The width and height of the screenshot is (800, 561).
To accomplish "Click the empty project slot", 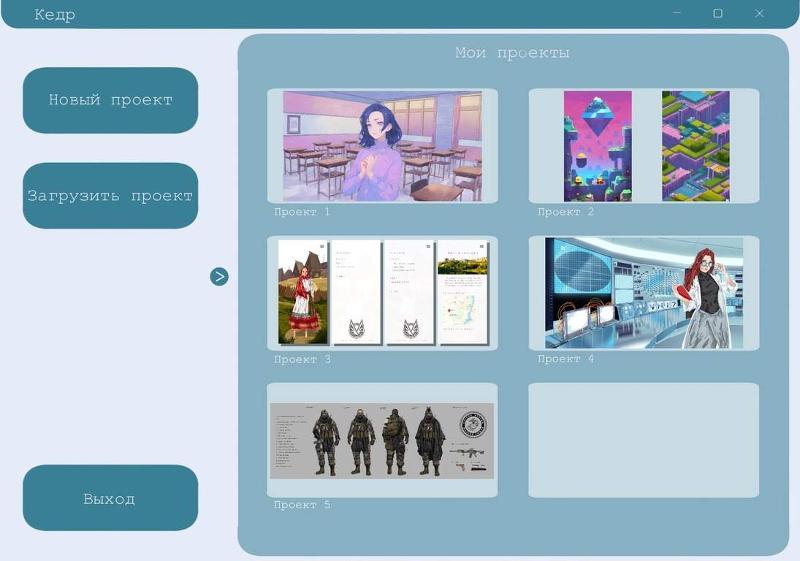I will [x=644, y=440].
